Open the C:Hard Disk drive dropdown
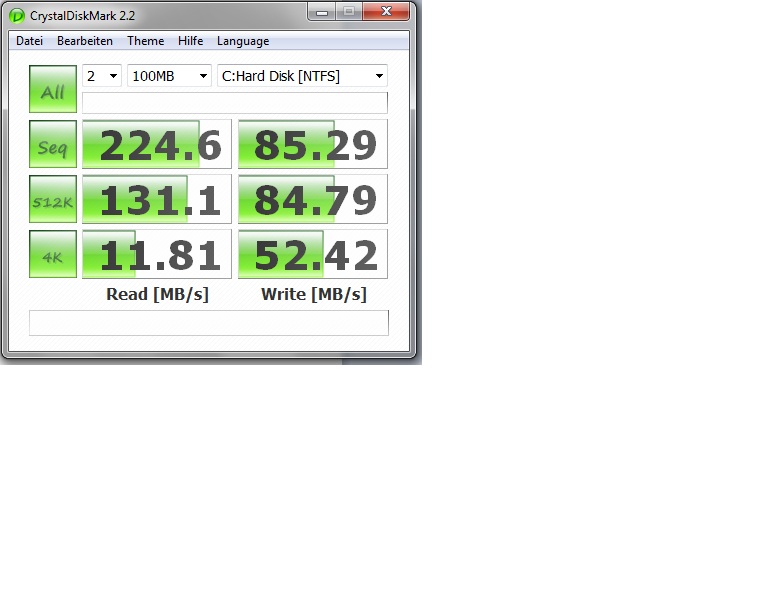Viewport: 768px width, 614px height. [302, 76]
